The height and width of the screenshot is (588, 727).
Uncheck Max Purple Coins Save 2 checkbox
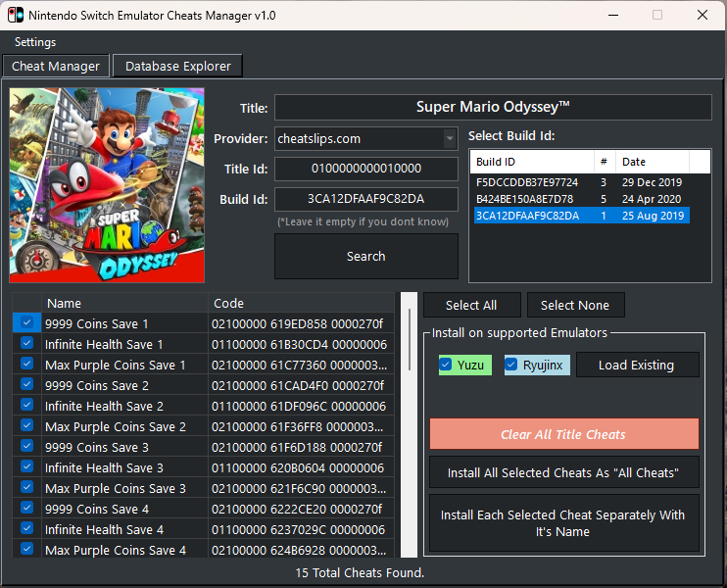pyautogui.click(x=26, y=425)
